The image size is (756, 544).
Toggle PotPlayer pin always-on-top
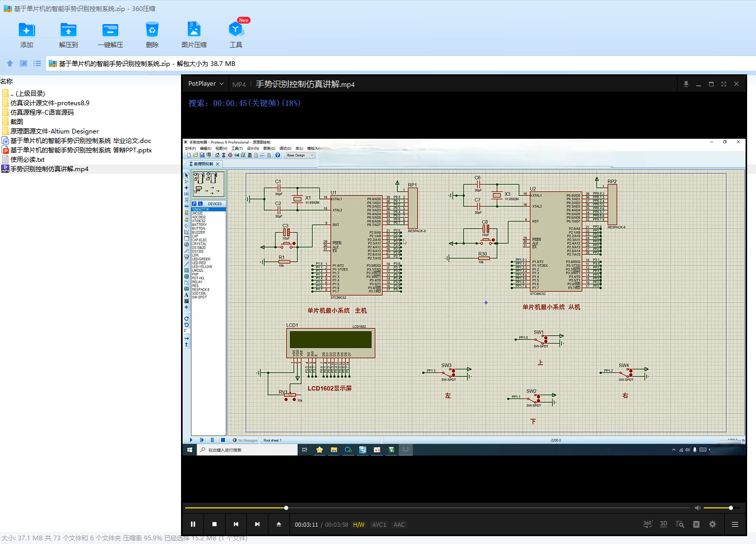pos(686,84)
